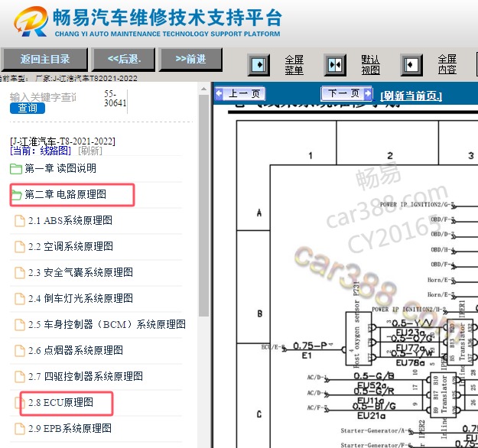This screenshot has height=448, width=478.
Task: Click the 当前：线路图 link
Action: (x=41, y=151)
